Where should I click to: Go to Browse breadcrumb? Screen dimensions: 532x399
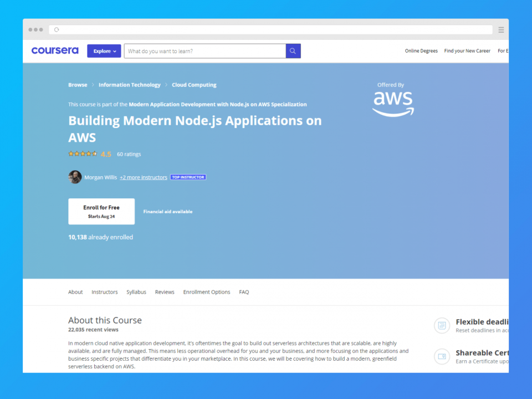78,85
